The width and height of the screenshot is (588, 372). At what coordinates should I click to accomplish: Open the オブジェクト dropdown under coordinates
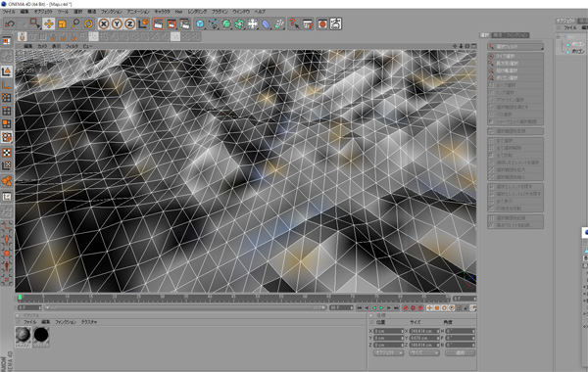pos(388,352)
